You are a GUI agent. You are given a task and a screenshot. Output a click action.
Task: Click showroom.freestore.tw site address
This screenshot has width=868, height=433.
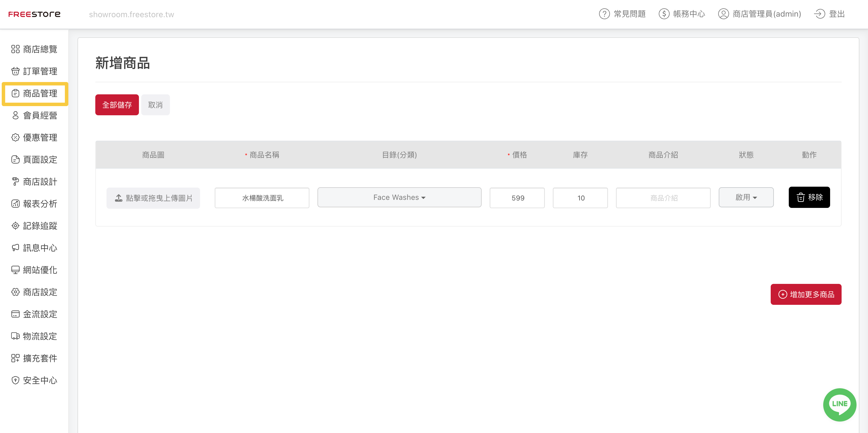coord(131,14)
